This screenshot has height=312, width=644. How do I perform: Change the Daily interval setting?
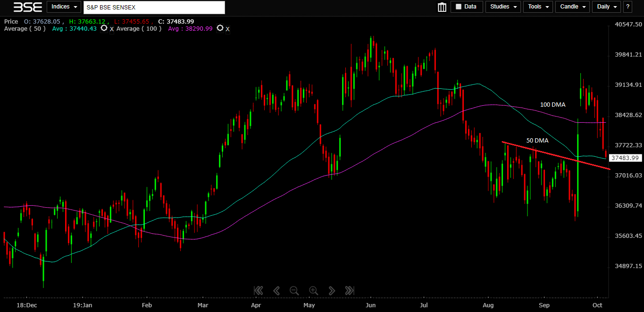tap(607, 7)
